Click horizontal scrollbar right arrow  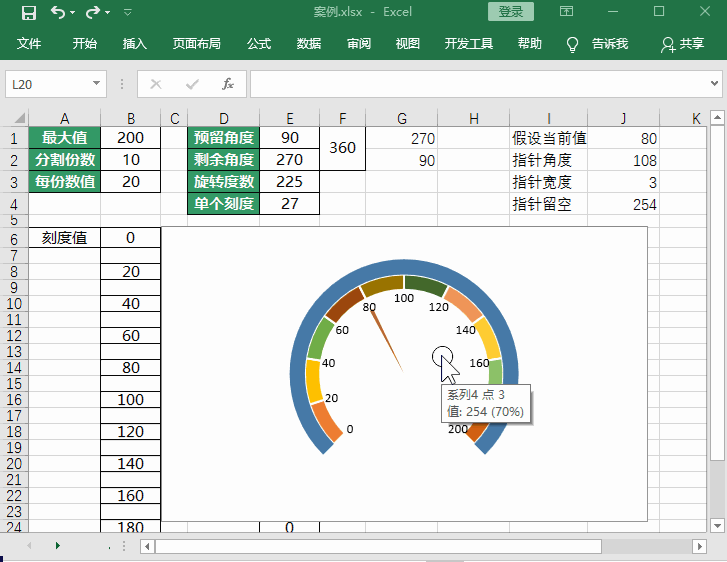[700, 546]
